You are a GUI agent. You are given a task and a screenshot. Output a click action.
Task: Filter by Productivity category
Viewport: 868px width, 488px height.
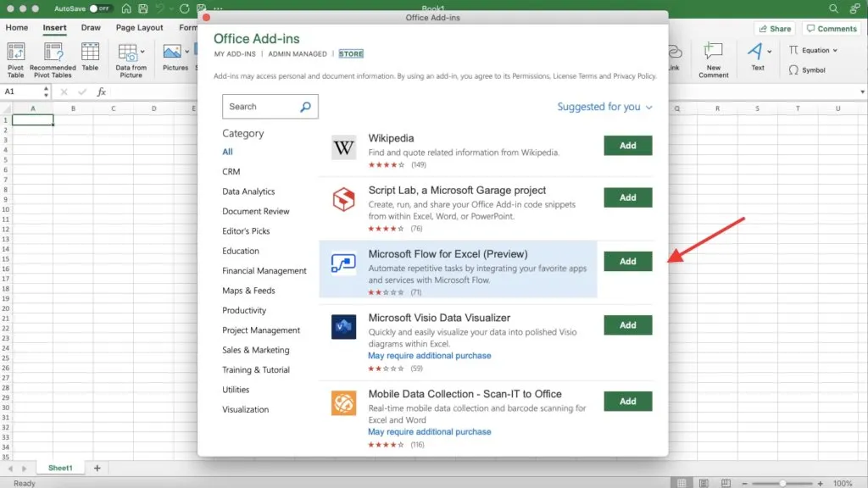coord(244,310)
